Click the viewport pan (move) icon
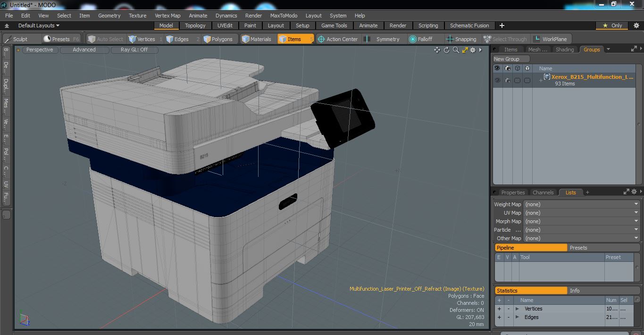644x335 pixels. [437, 50]
